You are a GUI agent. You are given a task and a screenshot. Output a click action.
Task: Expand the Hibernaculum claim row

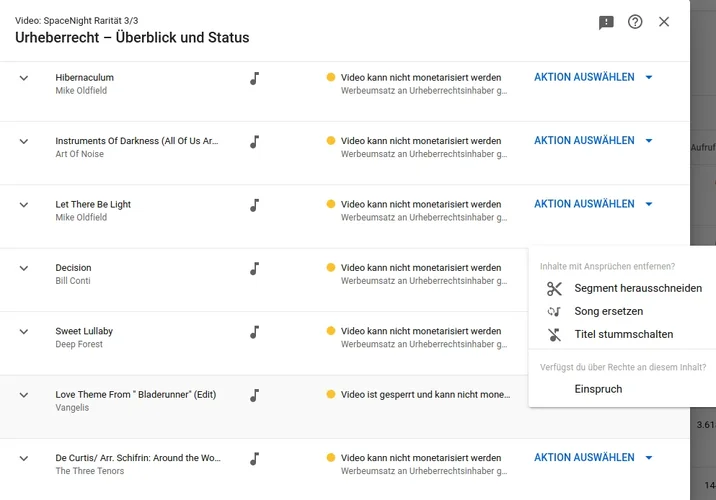[24, 78]
